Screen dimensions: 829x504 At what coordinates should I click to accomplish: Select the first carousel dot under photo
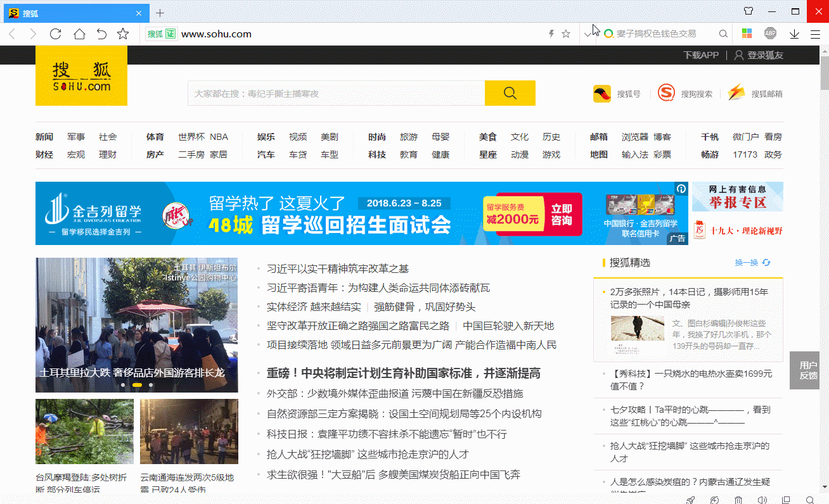123,385
